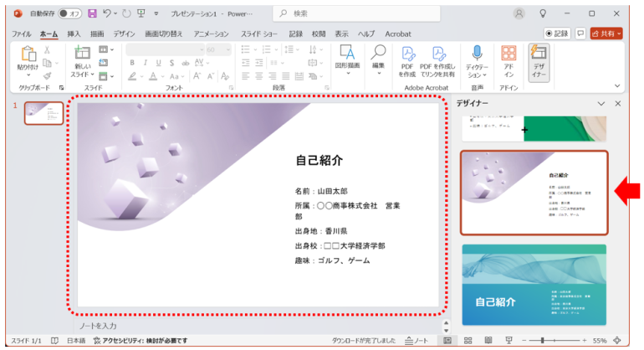
Task: Fit slide to current window
Action: pos(617,340)
